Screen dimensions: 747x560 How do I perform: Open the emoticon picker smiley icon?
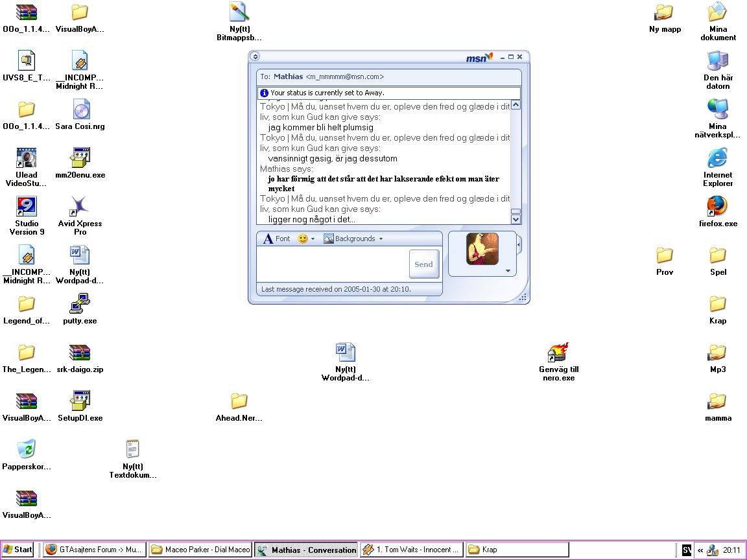coord(303,239)
